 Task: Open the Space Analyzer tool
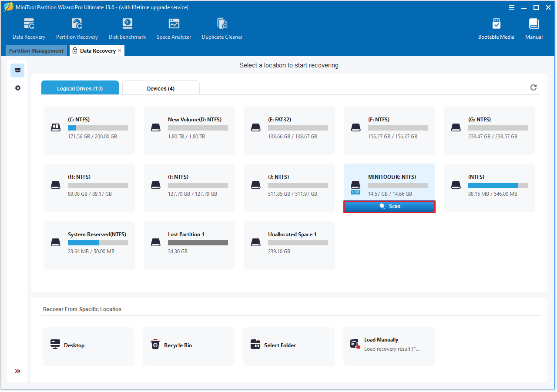tap(174, 29)
